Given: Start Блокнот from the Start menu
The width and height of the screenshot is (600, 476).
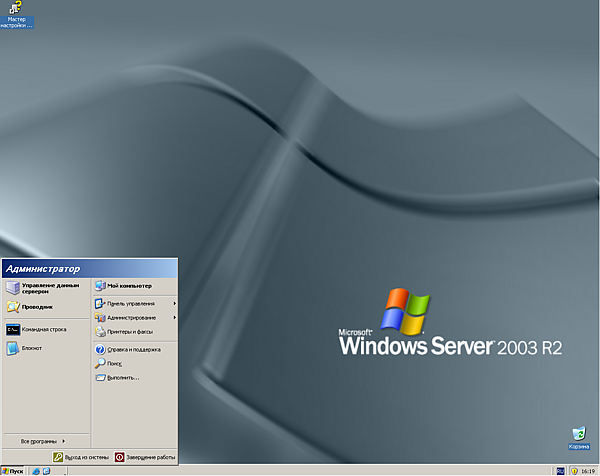Looking at the screenshot, I should [x=30, y=348].
